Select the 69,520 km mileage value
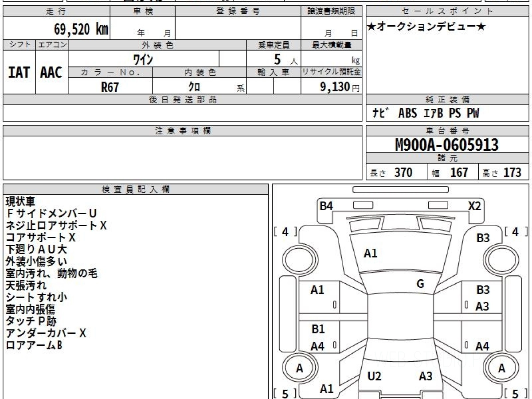This screenshot has height=399, width=532. 81,29
